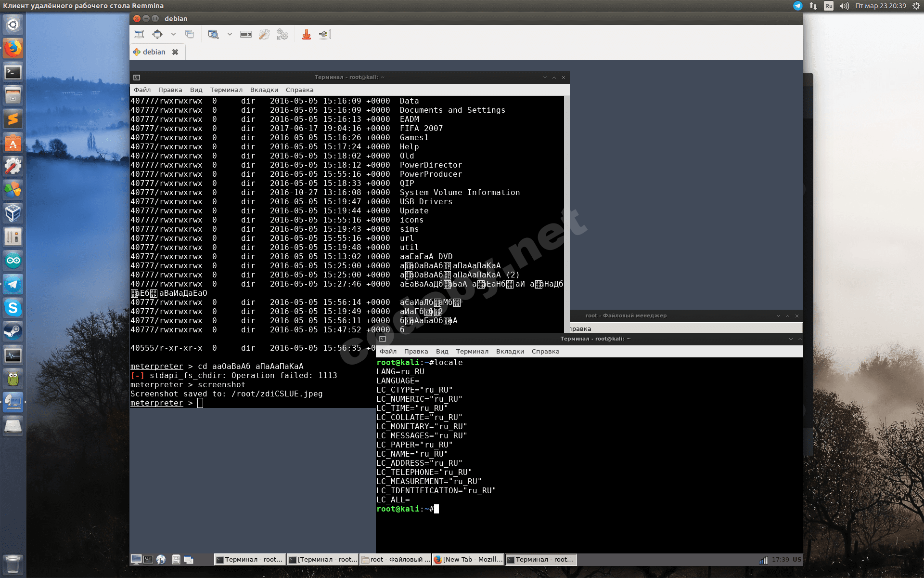924x578 pixels.
Task: Toggle Remmina fullscreen mode
Action: coord(157,34)
